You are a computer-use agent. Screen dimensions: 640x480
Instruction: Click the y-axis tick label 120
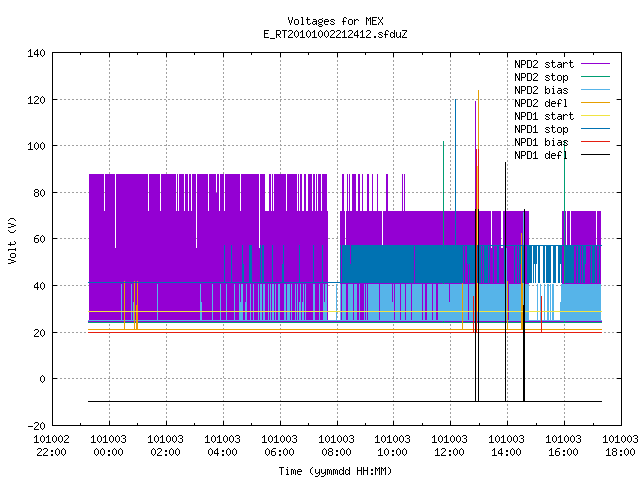pyautogui.click(x=36, y=100)
